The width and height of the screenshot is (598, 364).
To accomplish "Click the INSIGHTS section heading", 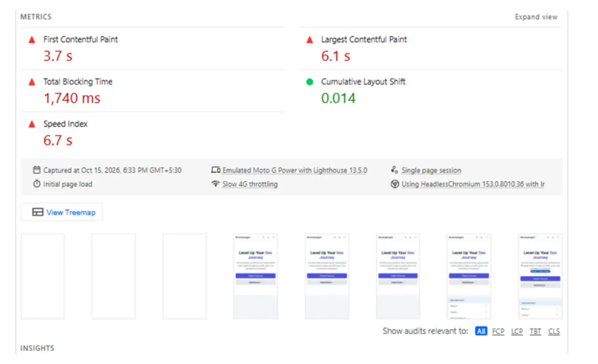I will [37, 348].
